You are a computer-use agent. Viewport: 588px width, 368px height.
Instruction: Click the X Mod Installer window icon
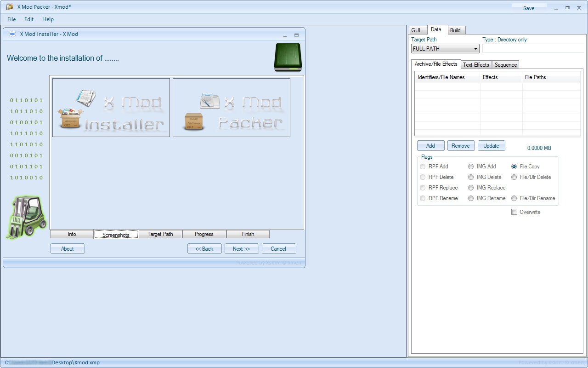pyautogui.click(x=12, y=34)
